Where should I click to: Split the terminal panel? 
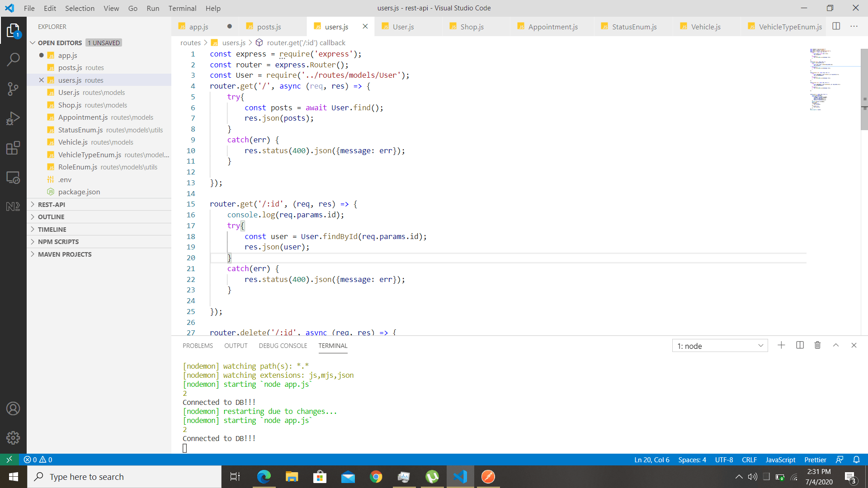pos(800,345)
